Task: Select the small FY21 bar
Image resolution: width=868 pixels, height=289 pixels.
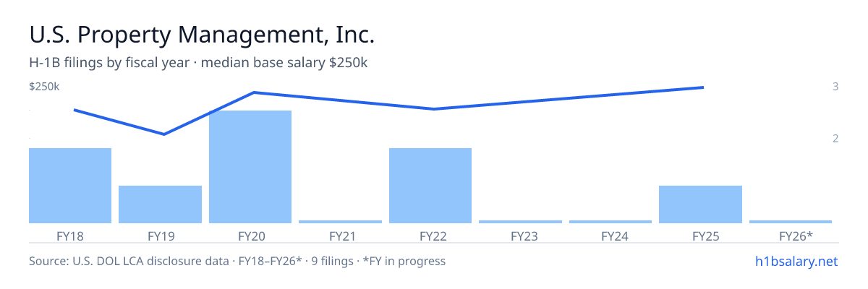Action: click(340, 221)
